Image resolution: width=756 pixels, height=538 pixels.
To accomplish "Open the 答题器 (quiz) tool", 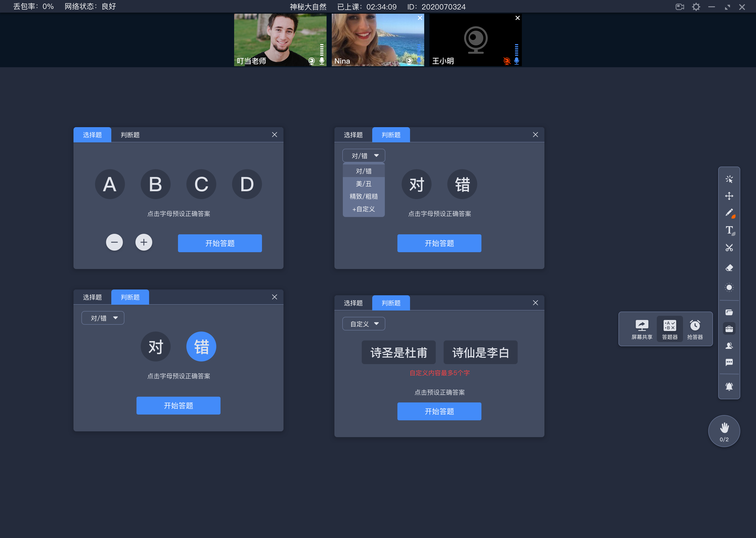I will (669, 327).
